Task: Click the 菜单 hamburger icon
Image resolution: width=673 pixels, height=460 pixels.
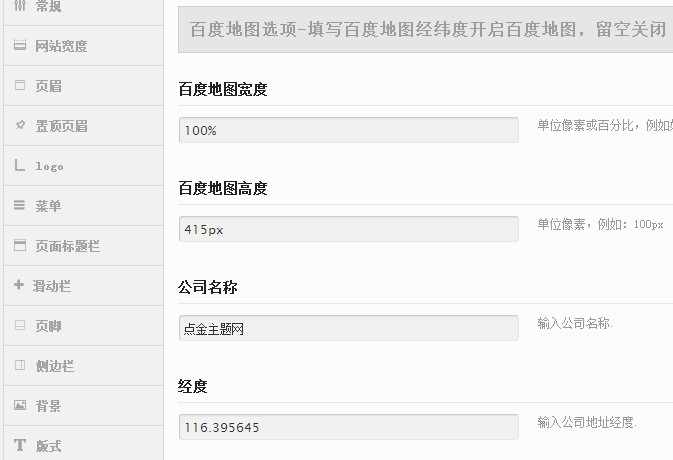Action: [19, 205]
